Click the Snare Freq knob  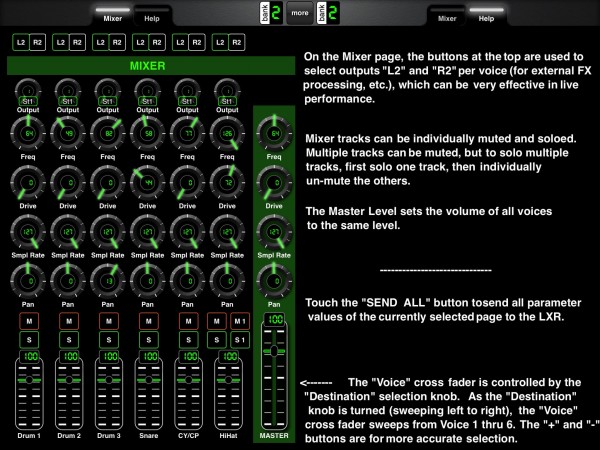(147, 134)
